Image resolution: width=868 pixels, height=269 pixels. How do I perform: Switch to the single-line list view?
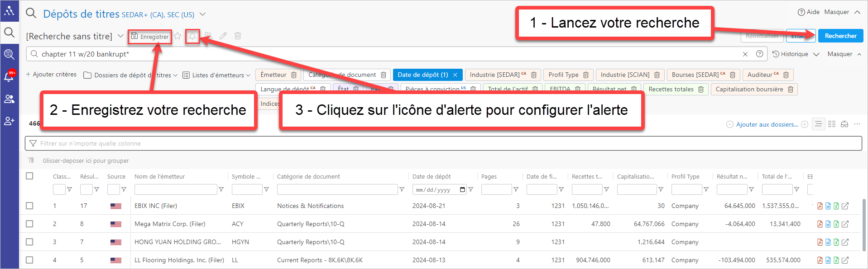point(818,124)
